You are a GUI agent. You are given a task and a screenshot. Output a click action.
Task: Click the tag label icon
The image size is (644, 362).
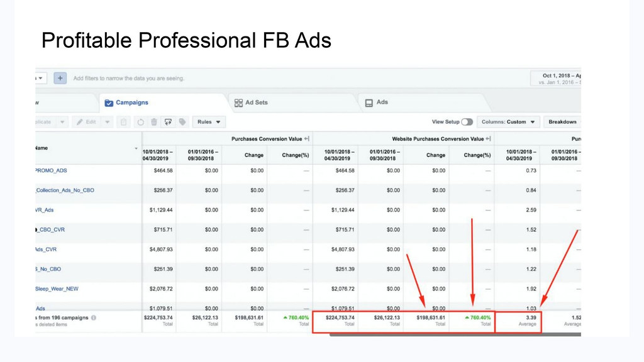(182, 121)
